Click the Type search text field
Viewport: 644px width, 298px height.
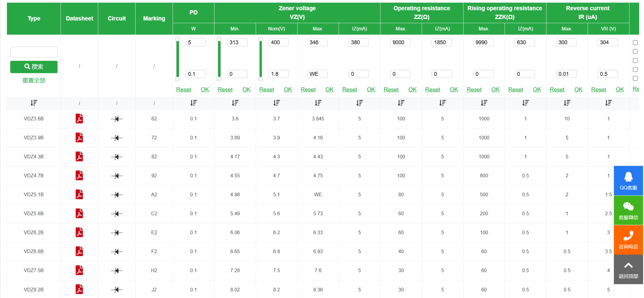(34, 52)
